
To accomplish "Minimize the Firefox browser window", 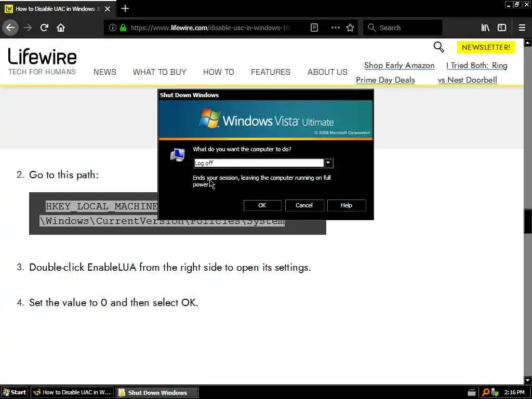I will (508, 5).
